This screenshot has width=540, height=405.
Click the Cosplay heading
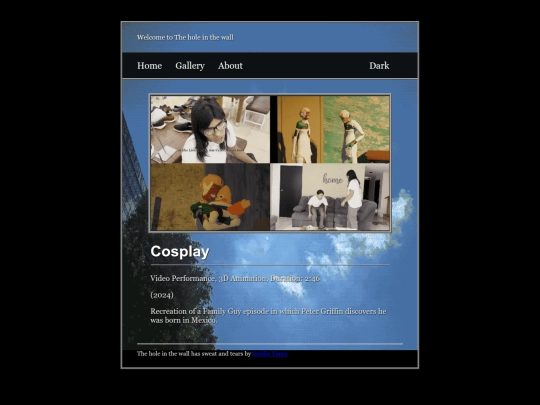point(180,251)
